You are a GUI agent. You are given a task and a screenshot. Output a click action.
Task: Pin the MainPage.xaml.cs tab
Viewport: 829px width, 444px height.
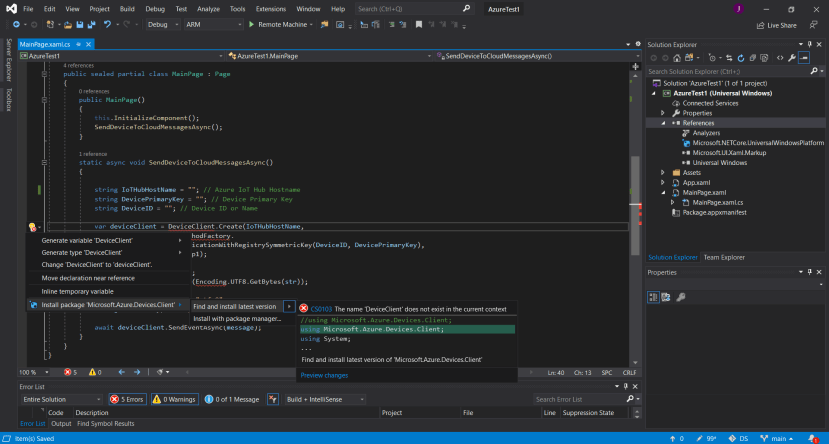point(78,44)
